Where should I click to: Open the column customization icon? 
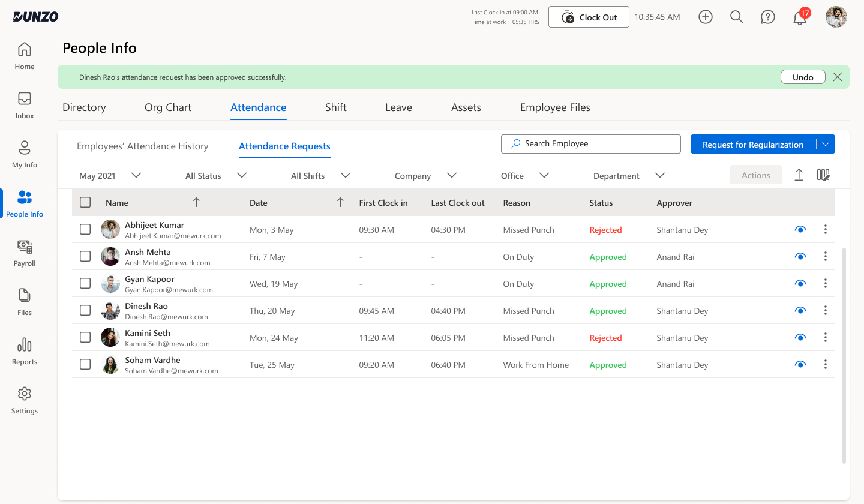[x=823, y=175]
